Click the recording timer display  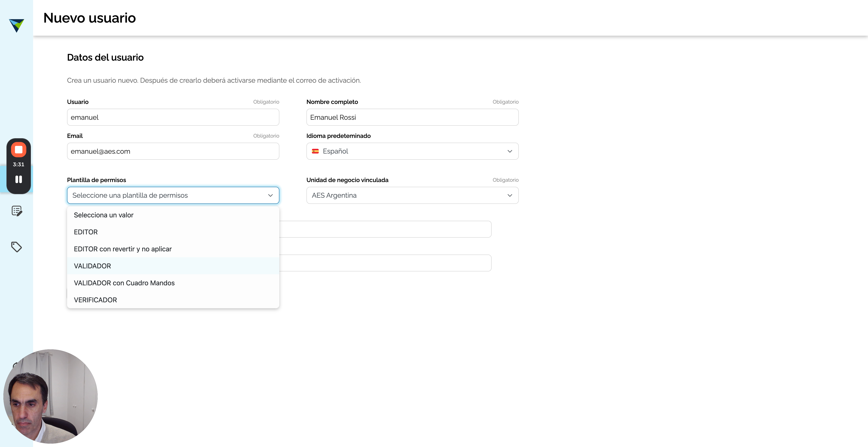point(19,165)
